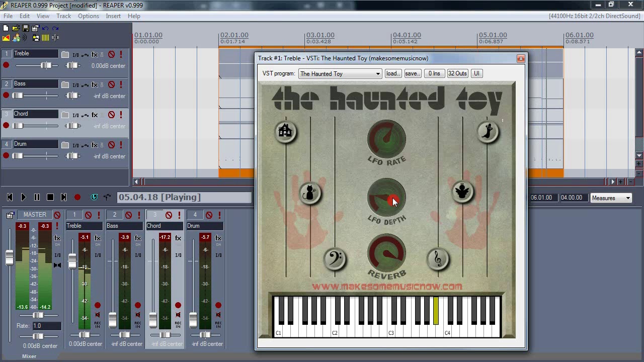Click the haunted house icon in the plugin
The height and width of the screenshot is (362, 644).
coord(285,131)
